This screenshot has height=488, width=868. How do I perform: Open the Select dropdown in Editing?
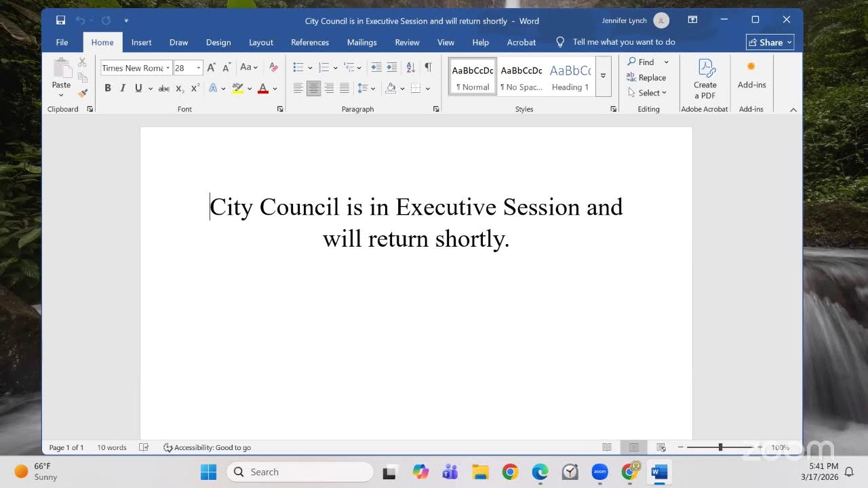(647, 93)
